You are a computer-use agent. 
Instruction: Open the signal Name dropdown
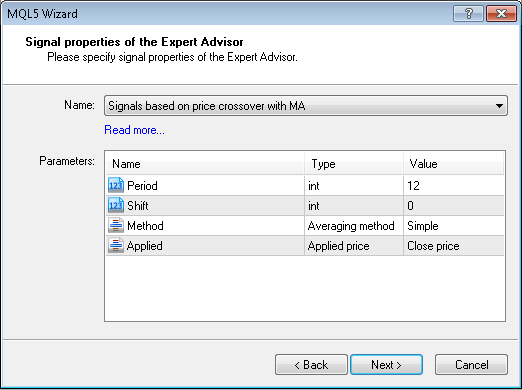(306, 106)
